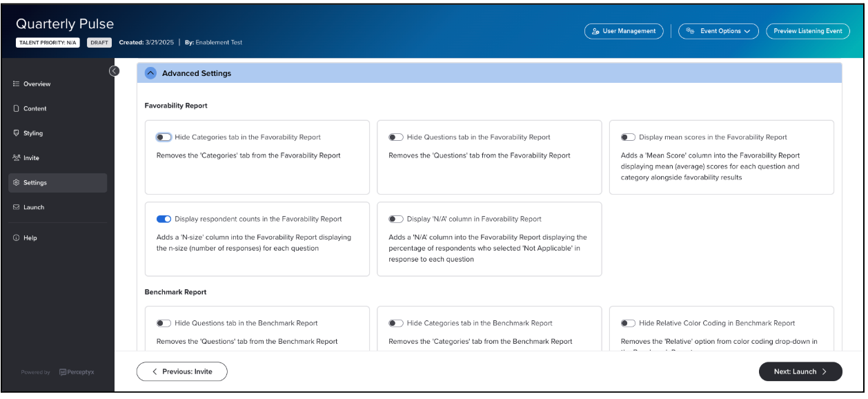Viewport: 868px width, 399px height.
Task: Click Preview Listening Event button
Action: point(807,31)
